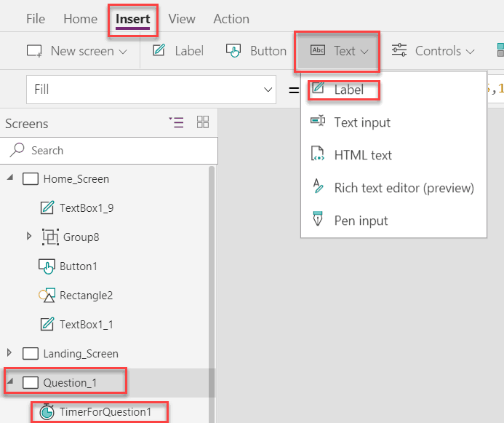Click the Screens panel heading
This screenshot has width=504, height=423.
click(27, 124)
